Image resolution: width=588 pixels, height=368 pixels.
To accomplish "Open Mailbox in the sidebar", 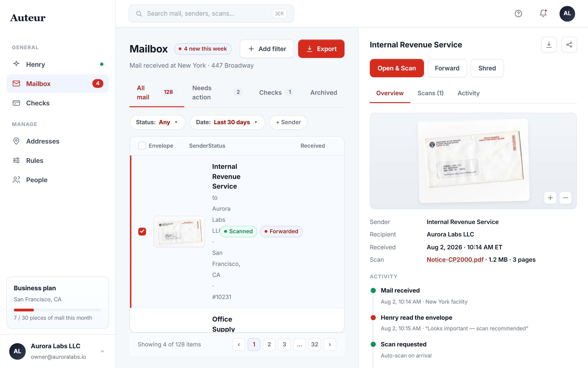I will point(58,83).
